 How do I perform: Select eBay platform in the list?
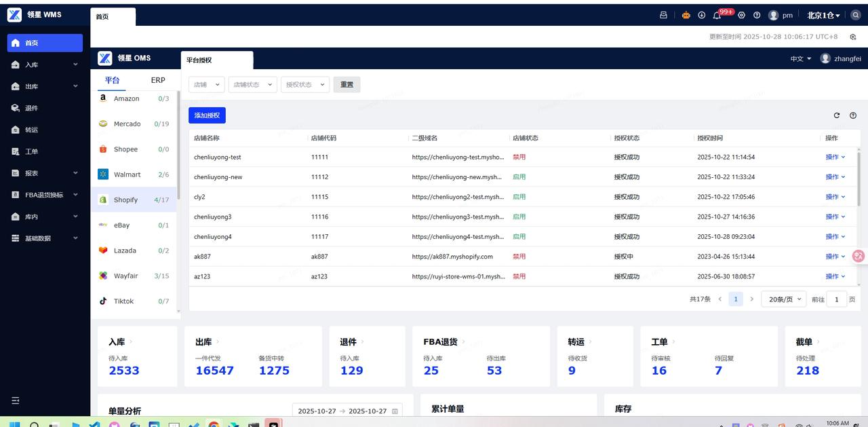pos(134,225)
